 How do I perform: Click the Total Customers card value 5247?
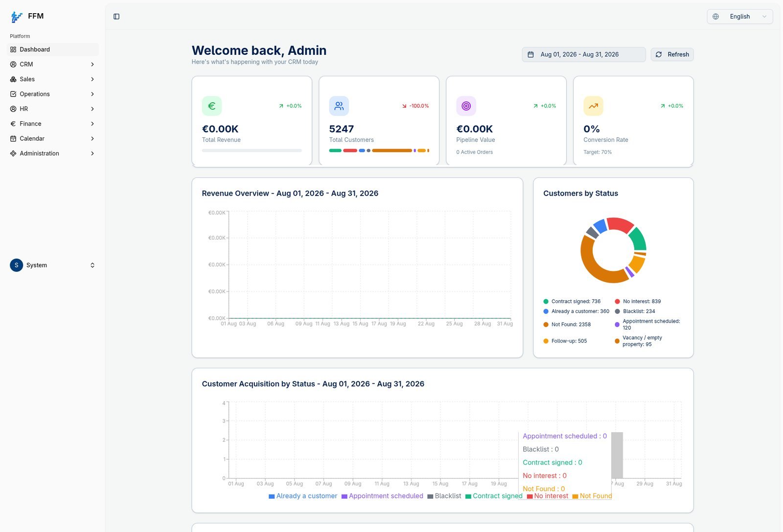pos(342,129)
